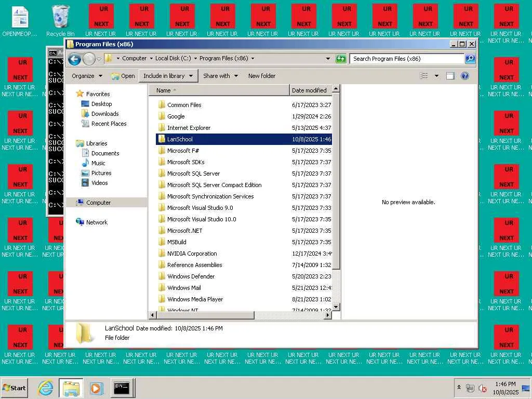Click the horizontal scrollbar left arrow

click(x=152, y=315)
